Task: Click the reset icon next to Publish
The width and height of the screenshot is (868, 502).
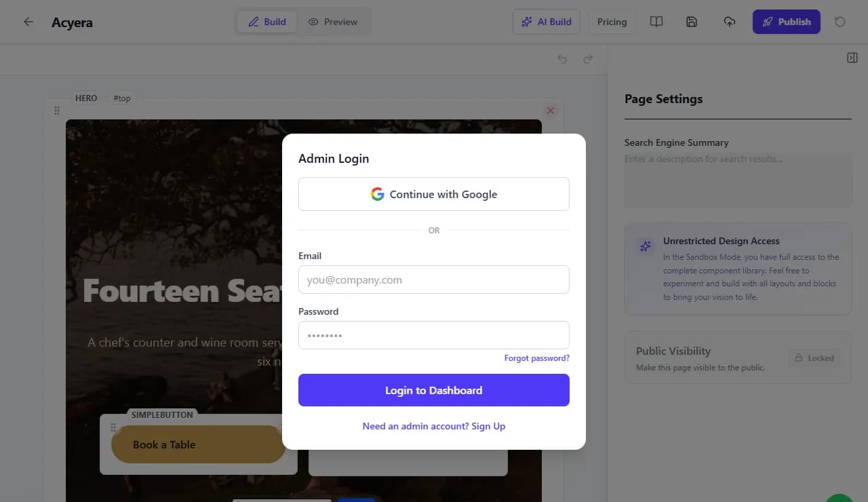Action: pyautogui.click(x=840, y=22)
